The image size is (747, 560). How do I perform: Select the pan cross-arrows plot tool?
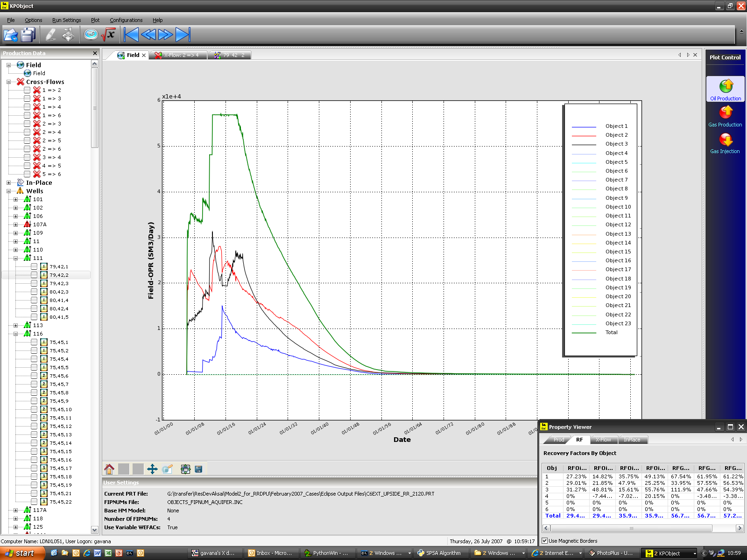tap(152, 469)
